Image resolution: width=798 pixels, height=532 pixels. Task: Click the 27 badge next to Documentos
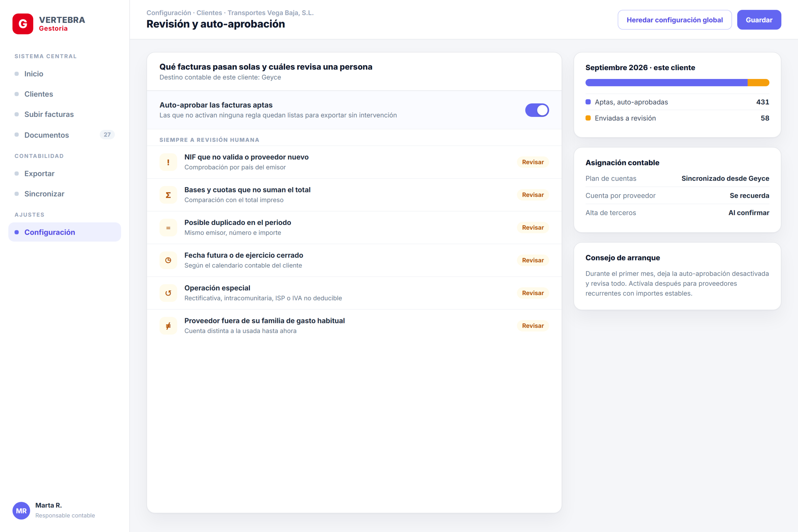point(107,135)
